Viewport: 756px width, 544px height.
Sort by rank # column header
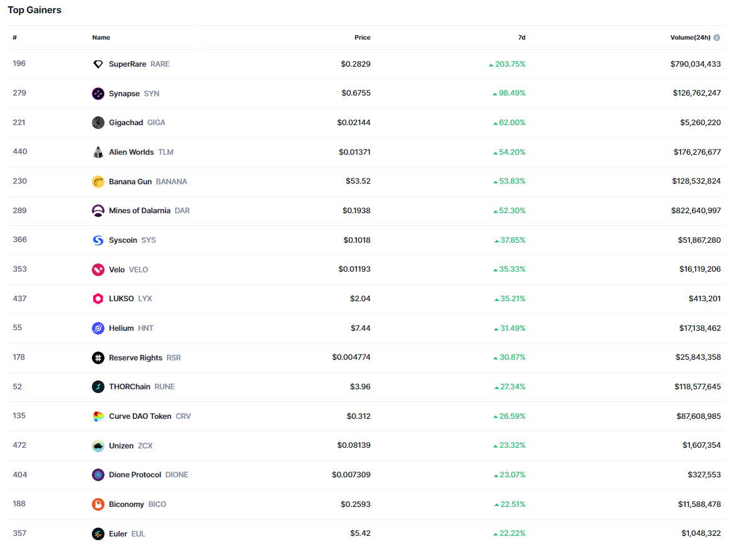click(14, 38)
